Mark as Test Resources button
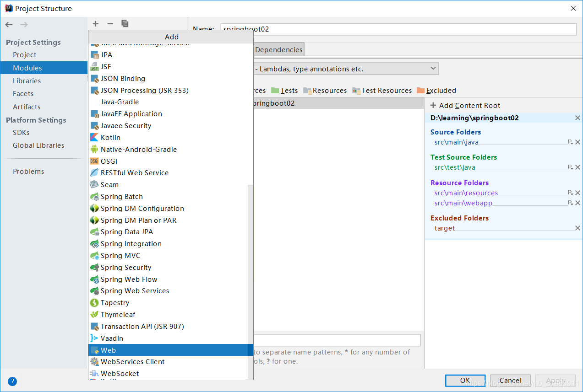The width and height of the screenshot is (583, 392). 382,91
